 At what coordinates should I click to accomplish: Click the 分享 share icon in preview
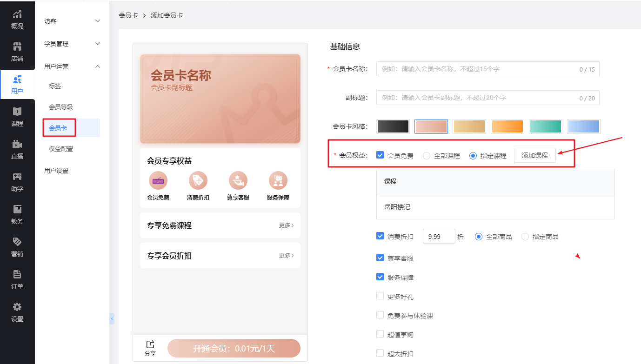tap(150, 344)
